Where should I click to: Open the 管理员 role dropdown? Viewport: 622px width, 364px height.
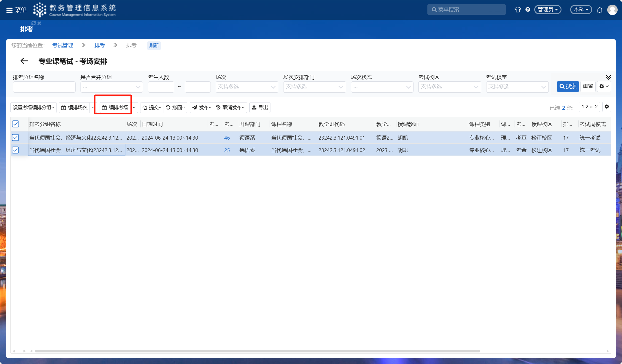point(548,10)
